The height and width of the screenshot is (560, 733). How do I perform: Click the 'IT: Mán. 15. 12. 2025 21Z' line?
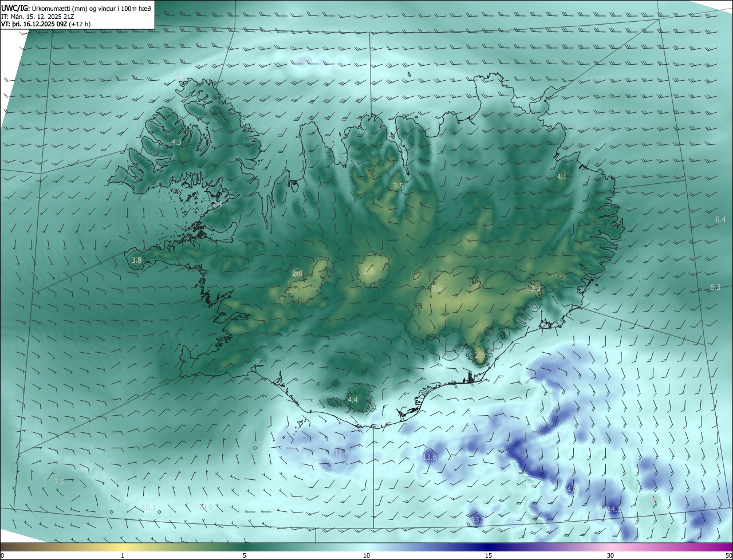pos(39,16)
